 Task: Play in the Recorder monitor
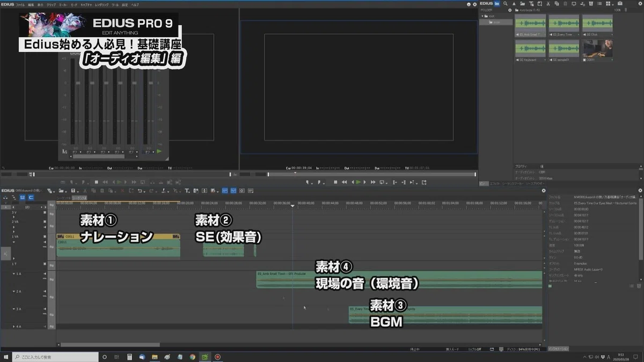358,182
